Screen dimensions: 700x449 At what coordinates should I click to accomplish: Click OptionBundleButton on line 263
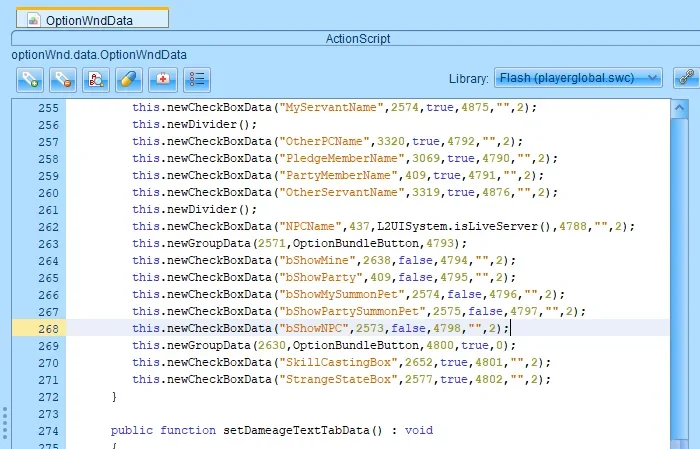click(356, 244)
